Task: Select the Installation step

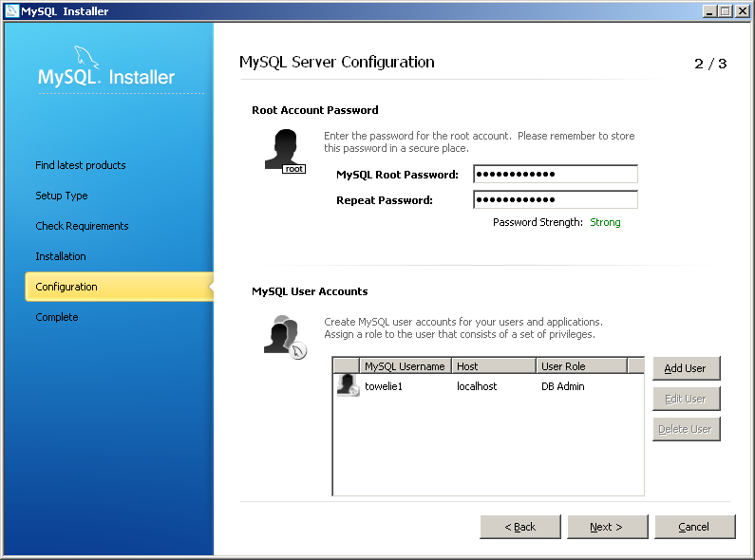Action: pyautogui.click(x=61, y=256)
